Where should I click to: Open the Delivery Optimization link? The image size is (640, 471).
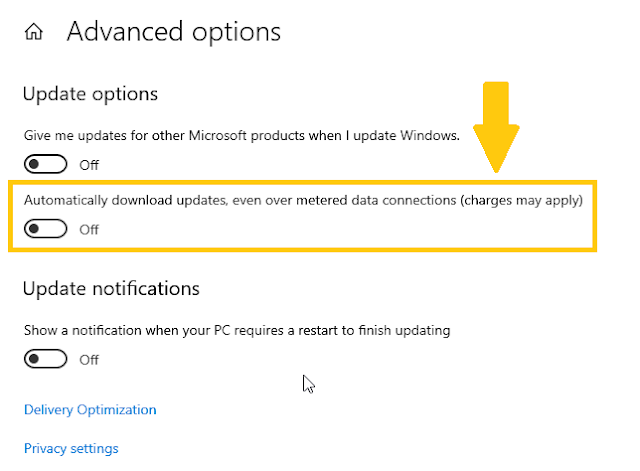90,410
